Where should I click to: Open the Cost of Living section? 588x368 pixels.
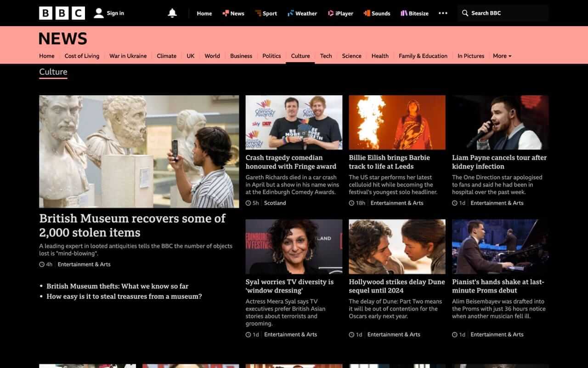pos(82,56)
